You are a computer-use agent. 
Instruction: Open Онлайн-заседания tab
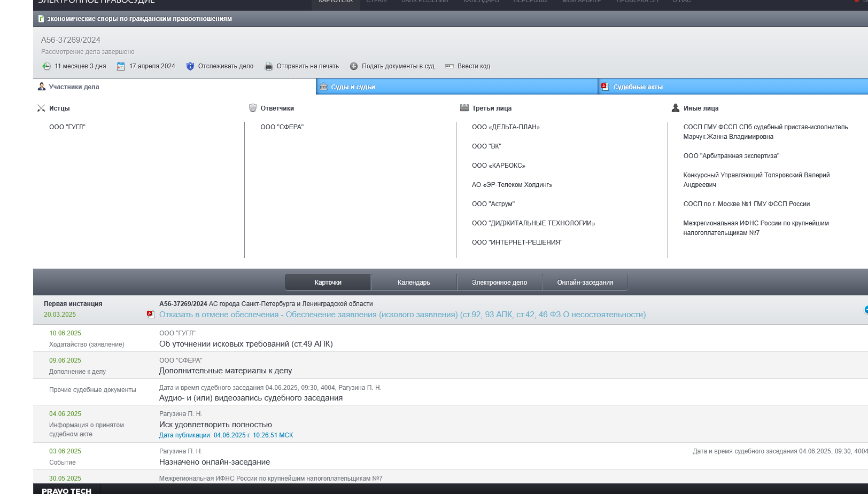(x=585, y=283)
